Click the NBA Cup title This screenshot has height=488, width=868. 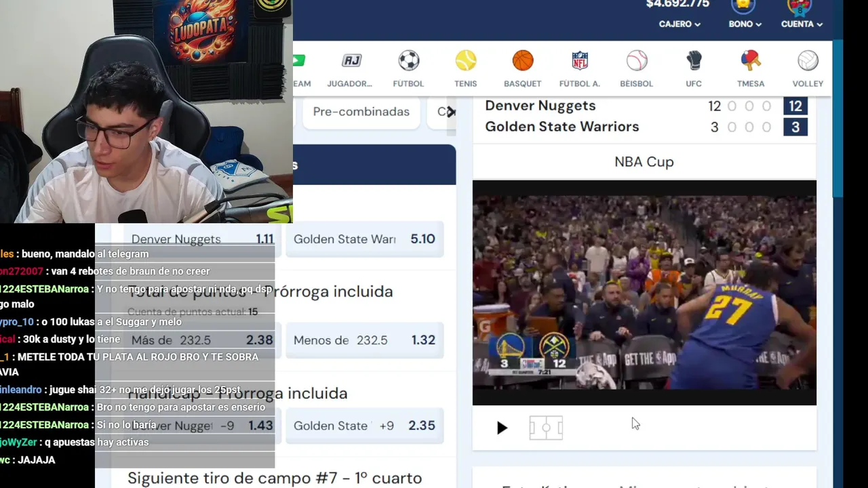coord(644,162)
